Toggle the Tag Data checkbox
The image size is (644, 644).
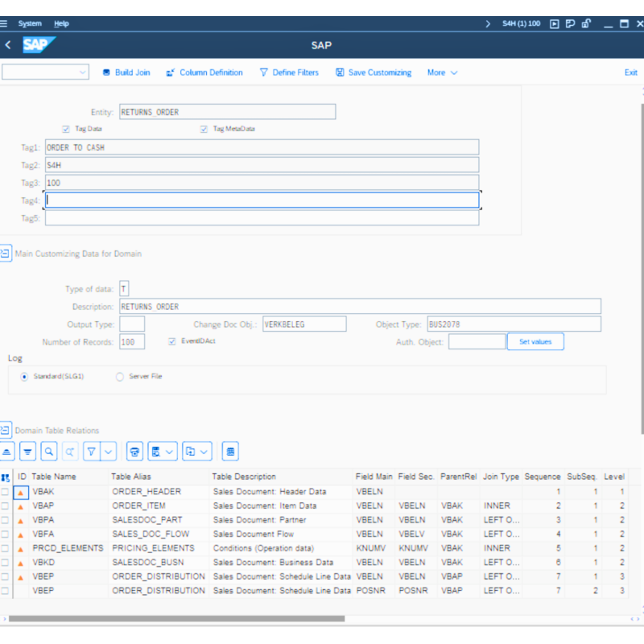[x=66, y=129]
